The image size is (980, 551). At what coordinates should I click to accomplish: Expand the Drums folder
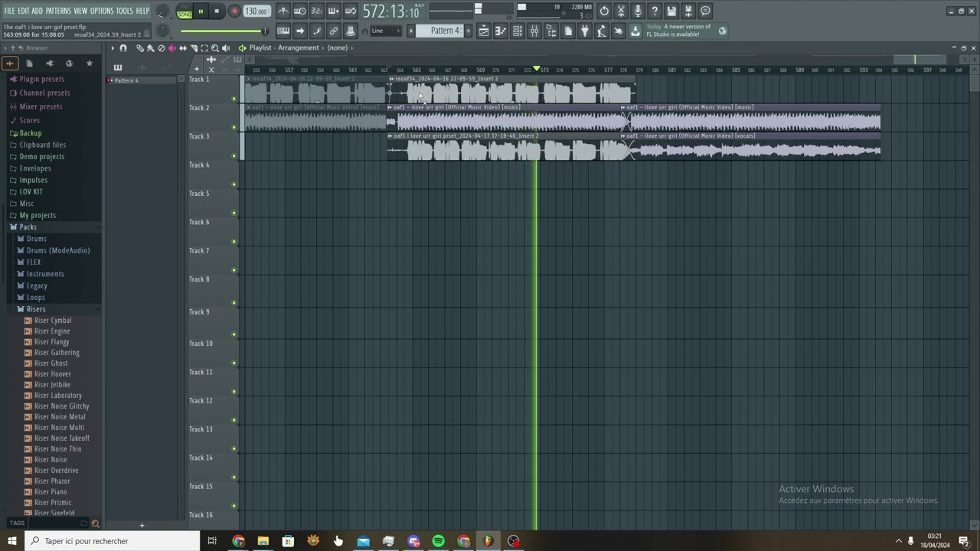37,239
